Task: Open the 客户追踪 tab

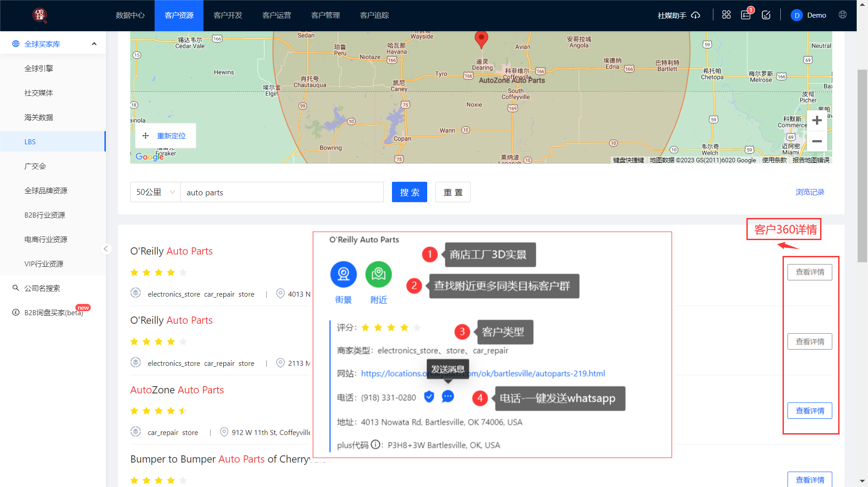Action: point(374,15)
